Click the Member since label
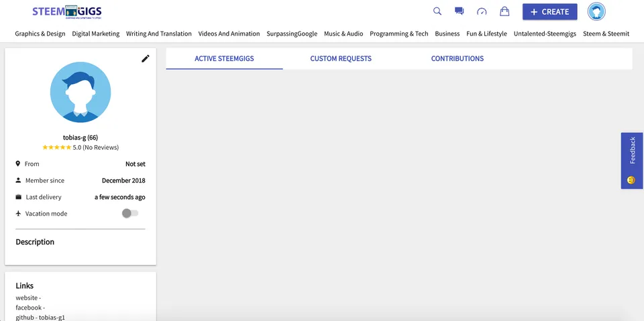644x321 pixels. pos(45,181)
